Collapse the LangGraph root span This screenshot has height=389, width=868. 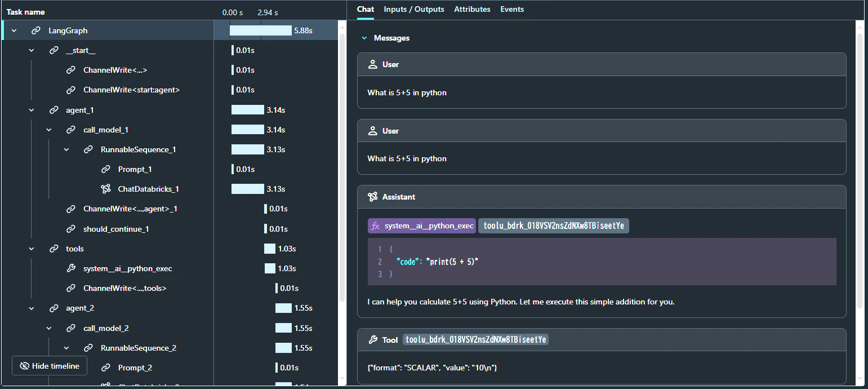click(x=14, y=30)
